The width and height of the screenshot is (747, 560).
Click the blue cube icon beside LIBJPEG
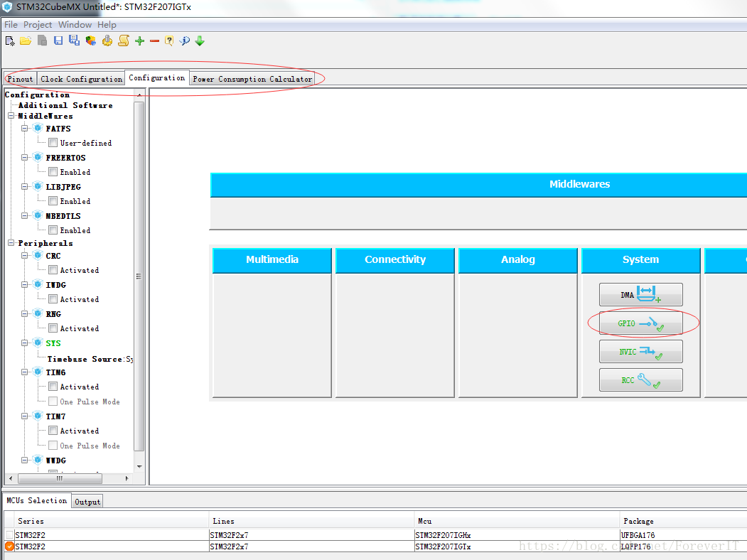[38, 186]
